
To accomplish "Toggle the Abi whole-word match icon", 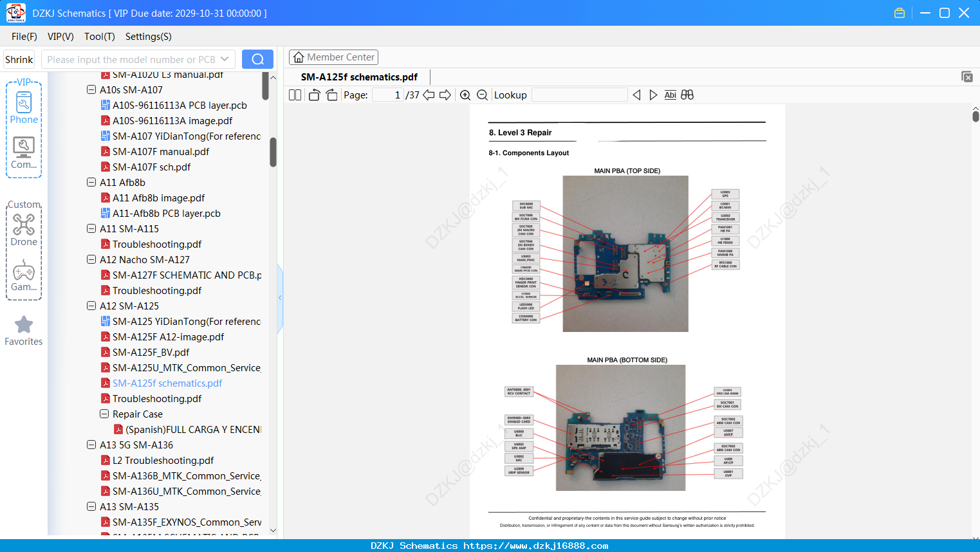I will click(670, 95).
